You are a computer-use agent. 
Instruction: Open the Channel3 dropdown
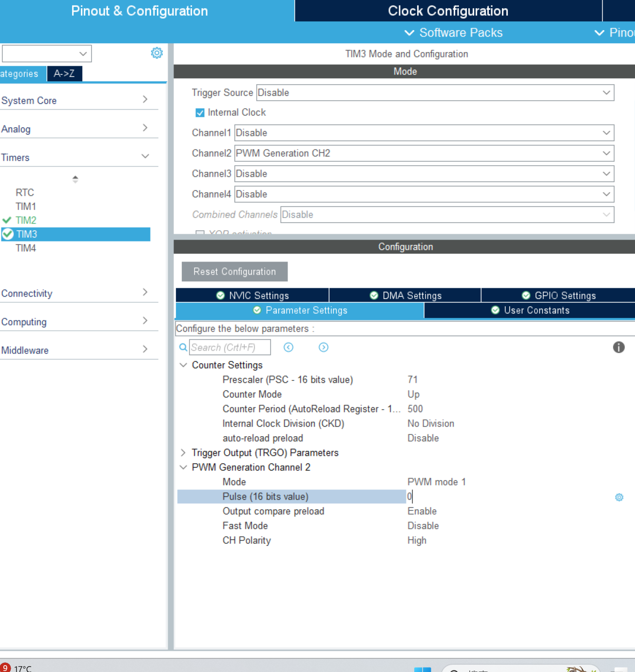point(424,174)
